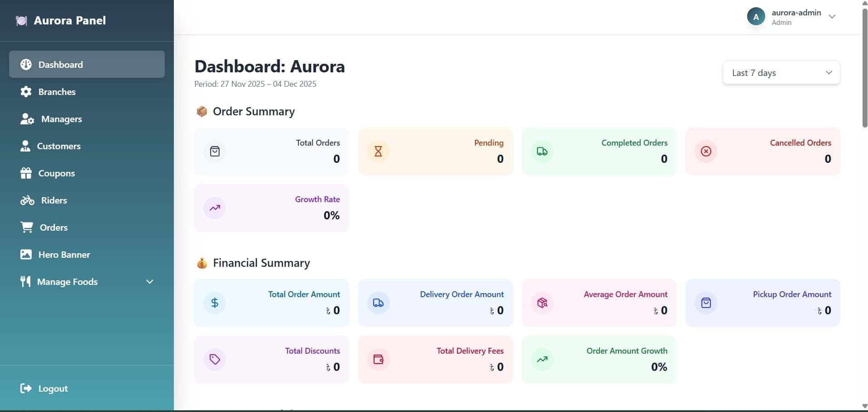The image size is (868, 412).
Task: Click the Orders shopping cart icon
Action: tap(27, 227)
